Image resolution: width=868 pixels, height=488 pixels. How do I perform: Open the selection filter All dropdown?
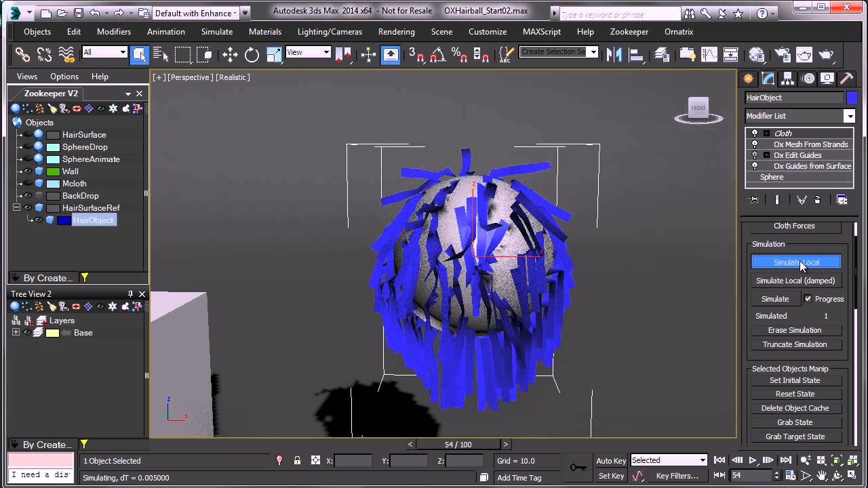pos(123,52)
